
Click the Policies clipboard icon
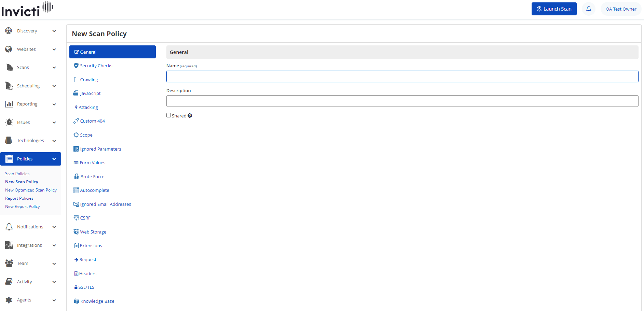pos(9,159)
